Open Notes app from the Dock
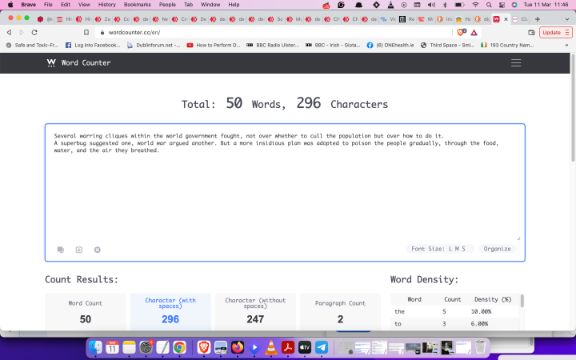 pyautogui.click(x=129, y=347)
